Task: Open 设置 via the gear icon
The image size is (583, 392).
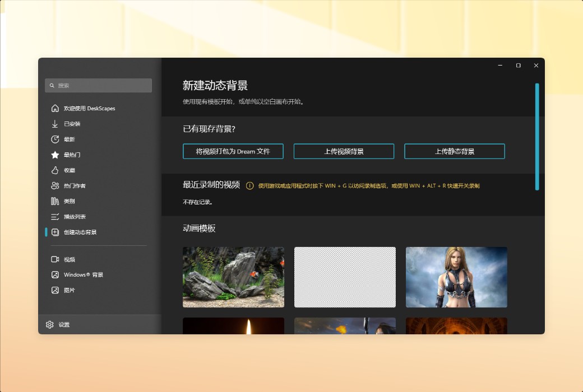Action: tap(49, 324)
